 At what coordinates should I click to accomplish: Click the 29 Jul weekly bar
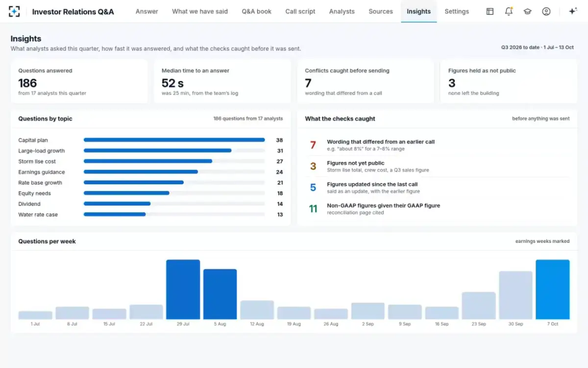coord(183,289)
